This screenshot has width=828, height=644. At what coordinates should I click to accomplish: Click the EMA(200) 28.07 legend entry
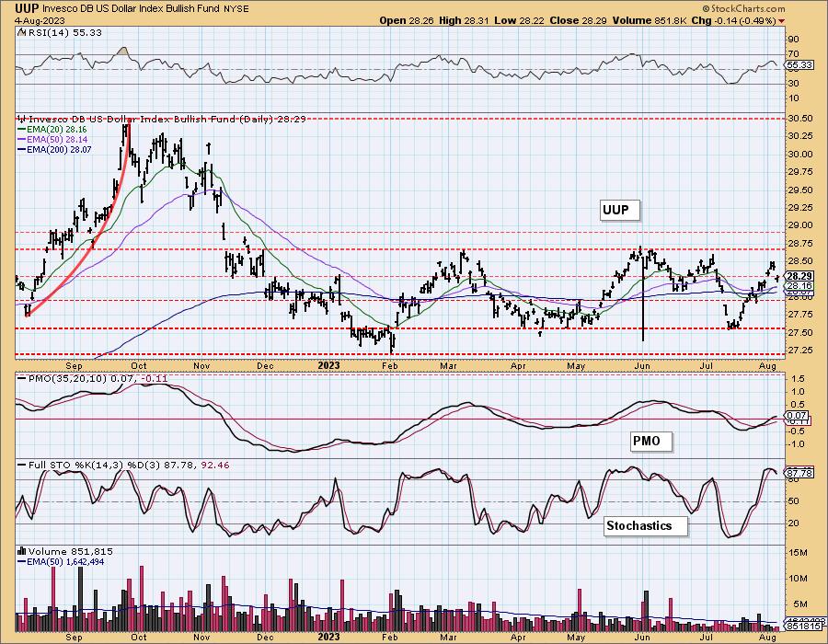[x=54, y=149]
